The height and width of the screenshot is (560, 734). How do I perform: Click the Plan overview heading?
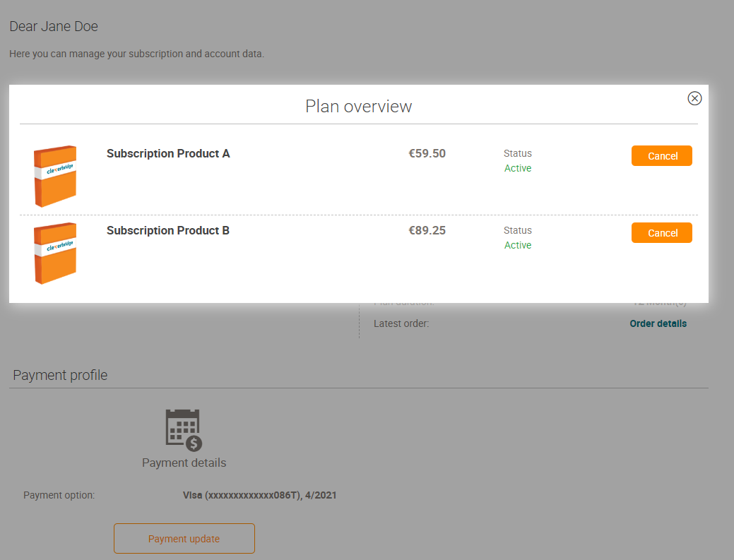(358, 106)
